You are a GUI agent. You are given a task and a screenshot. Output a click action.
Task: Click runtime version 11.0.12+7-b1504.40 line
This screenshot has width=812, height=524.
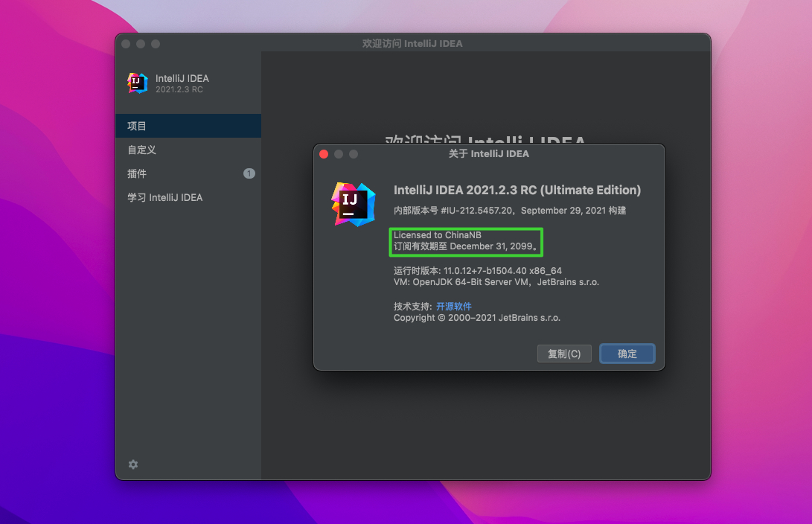click(478, 271)
